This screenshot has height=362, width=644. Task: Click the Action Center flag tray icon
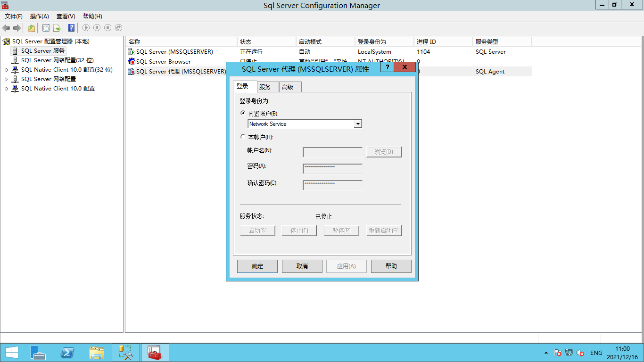click(x=557, y=353)
